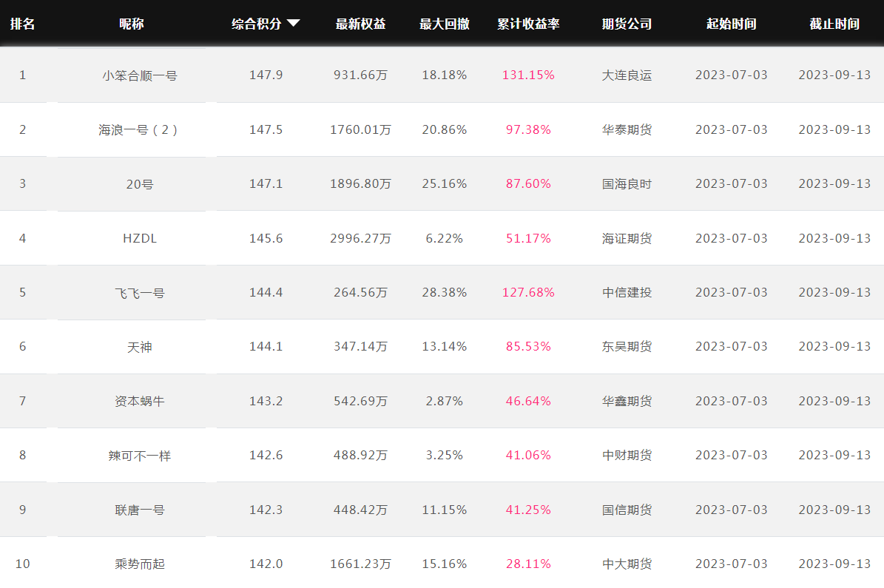Image resolution: width=884 pixels, height=588 pixels.
Task: Click the 截止时间 column header
Action: coord(834,24)
